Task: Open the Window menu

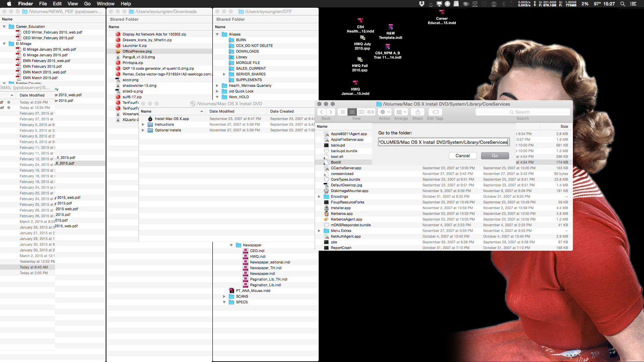Action: click(x=106, y=4)
